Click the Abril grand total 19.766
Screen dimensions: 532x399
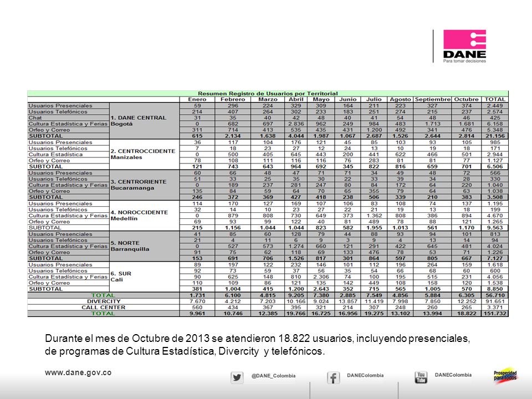[x=296, y=314]
